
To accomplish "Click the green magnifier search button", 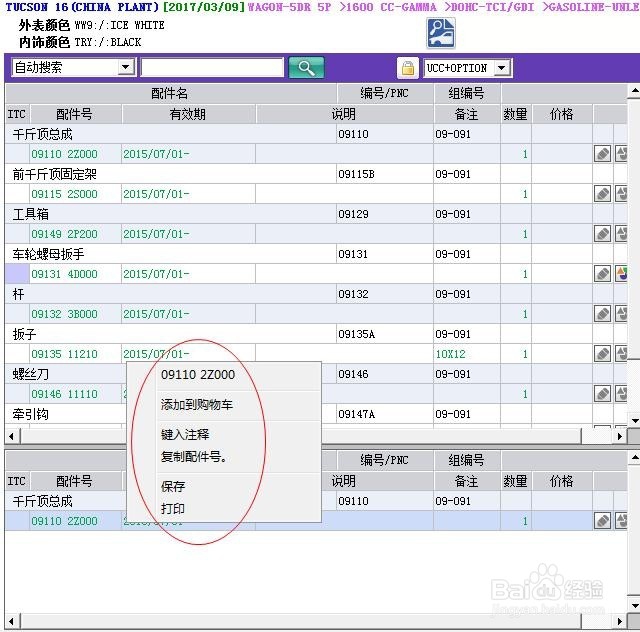I will tap(306, 67).
